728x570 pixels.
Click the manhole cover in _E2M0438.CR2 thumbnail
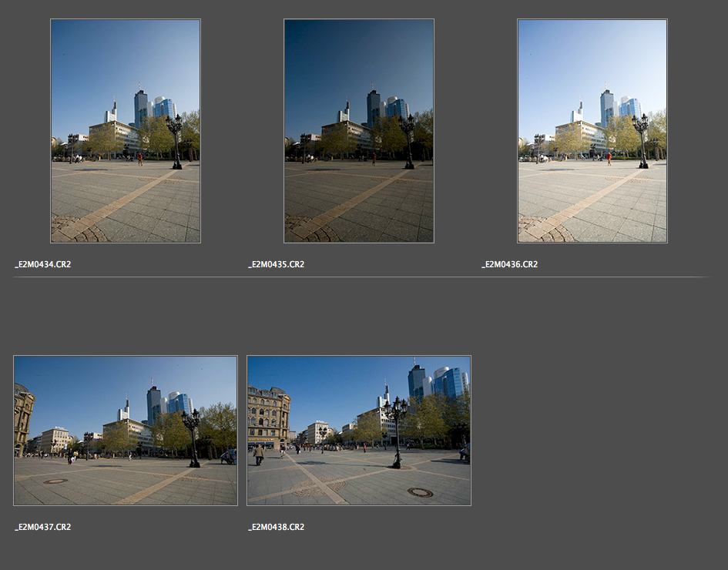pyautogui.click(x=419, y=492)
